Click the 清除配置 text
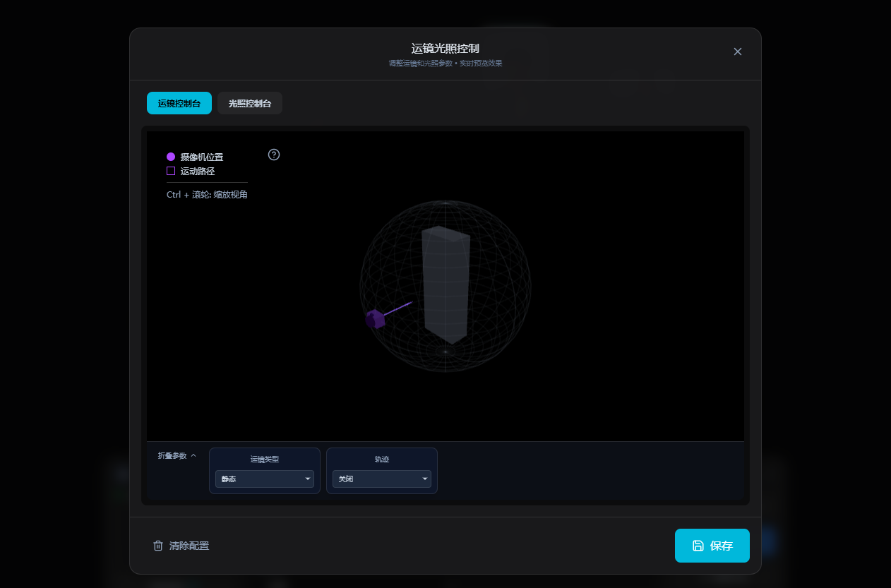 189,546
